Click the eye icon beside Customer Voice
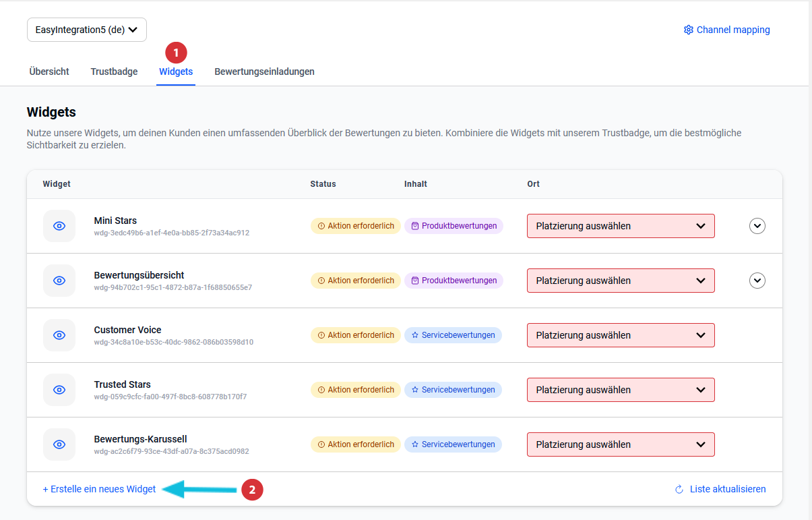The image size is (812, 520). click(x=59, y=335)
